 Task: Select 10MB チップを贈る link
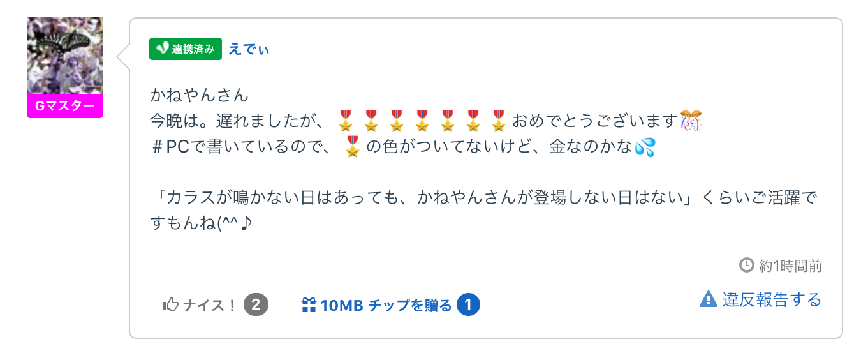coord(386,305)
